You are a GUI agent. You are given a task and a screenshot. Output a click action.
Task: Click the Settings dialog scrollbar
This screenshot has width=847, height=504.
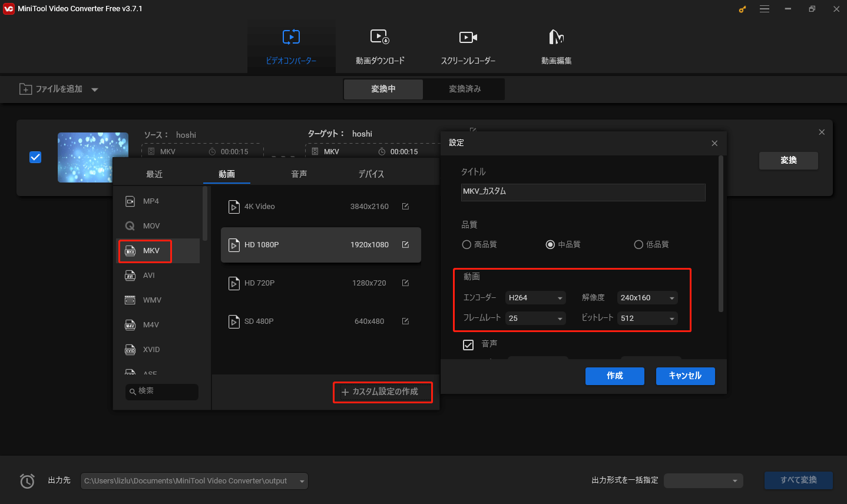721,234
